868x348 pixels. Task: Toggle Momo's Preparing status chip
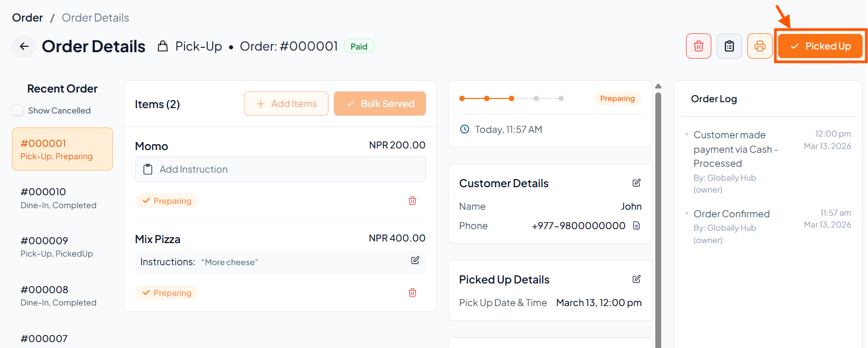click(x=167, y=201)
